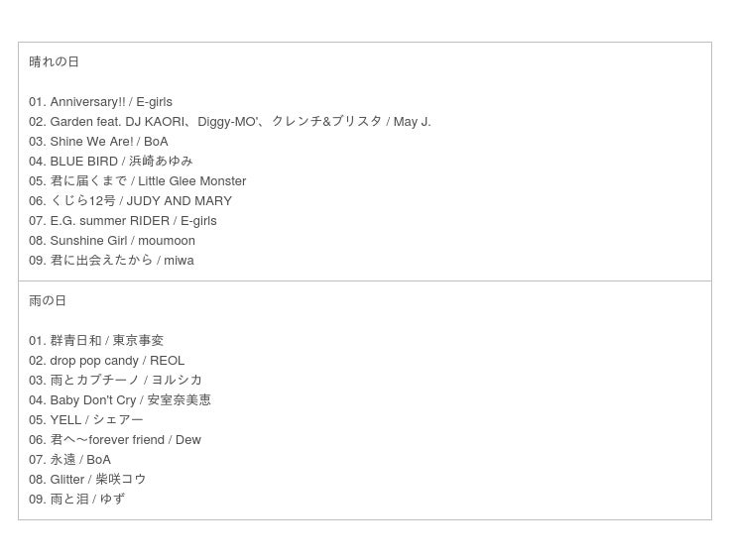Click 雨と泪 by ゆず
Viewport: 734px width, 560px height.
(x=76, y=500)
